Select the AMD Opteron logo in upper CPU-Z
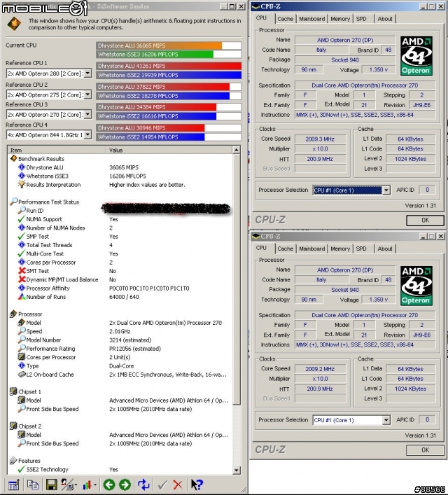The width and height of the screenshot is (448, 495). pyautogui.click(x=416, y=55)
